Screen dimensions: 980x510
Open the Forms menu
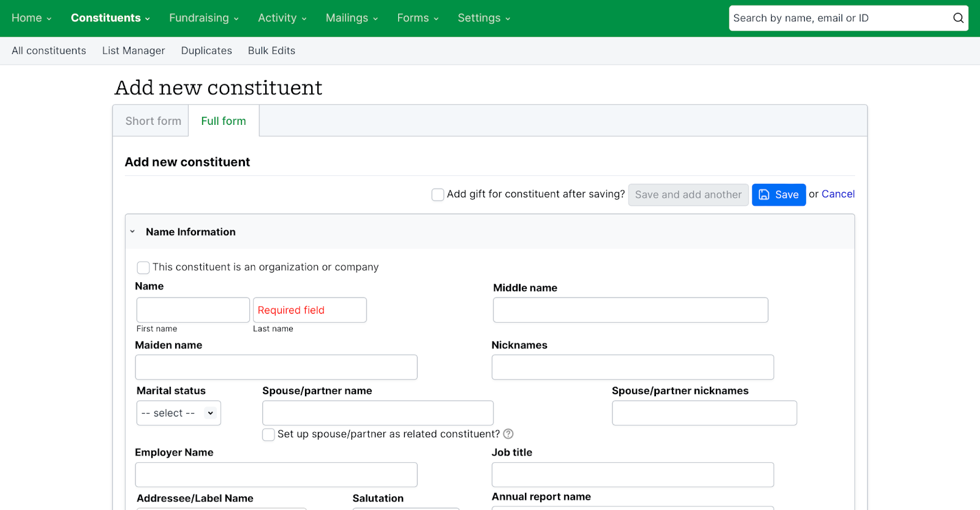(x=418, y=18)
